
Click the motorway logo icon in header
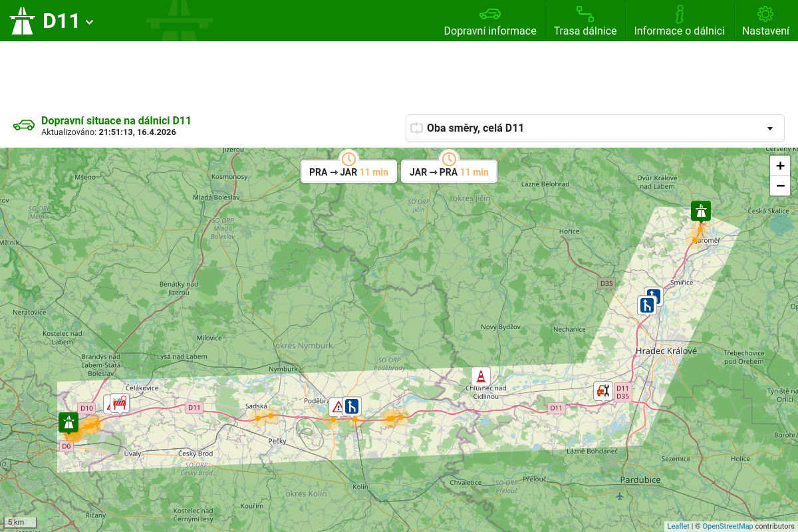pos(22,21)
